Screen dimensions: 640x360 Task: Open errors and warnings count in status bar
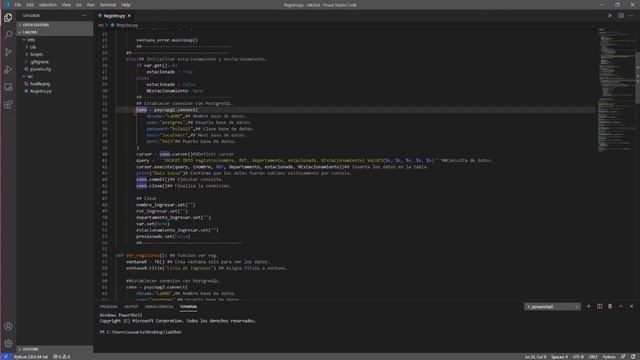[62, 357]
